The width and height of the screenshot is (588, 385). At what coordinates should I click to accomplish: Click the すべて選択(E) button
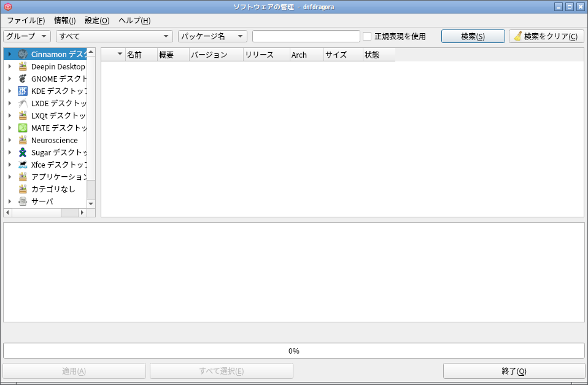(222, 371)
